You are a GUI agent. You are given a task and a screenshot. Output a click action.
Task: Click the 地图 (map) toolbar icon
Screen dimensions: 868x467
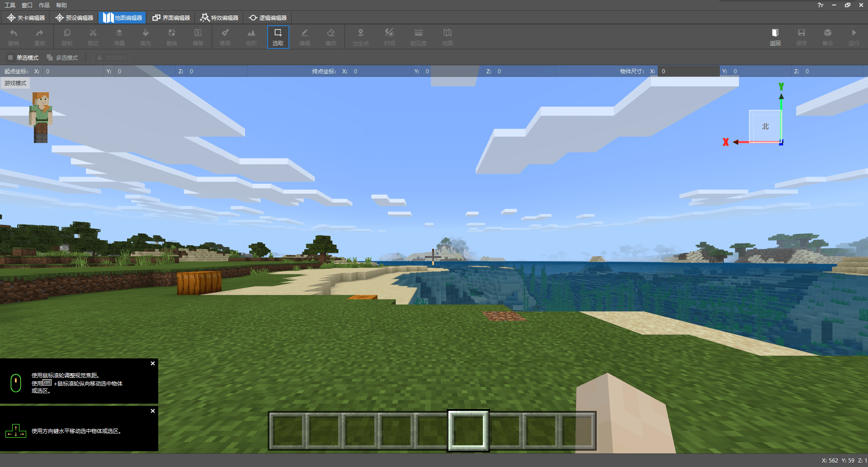(448, 37)
